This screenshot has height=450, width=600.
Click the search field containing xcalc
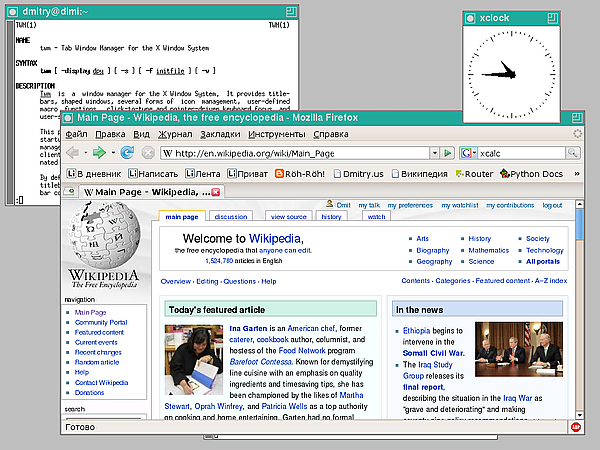(x=521, y=153)
